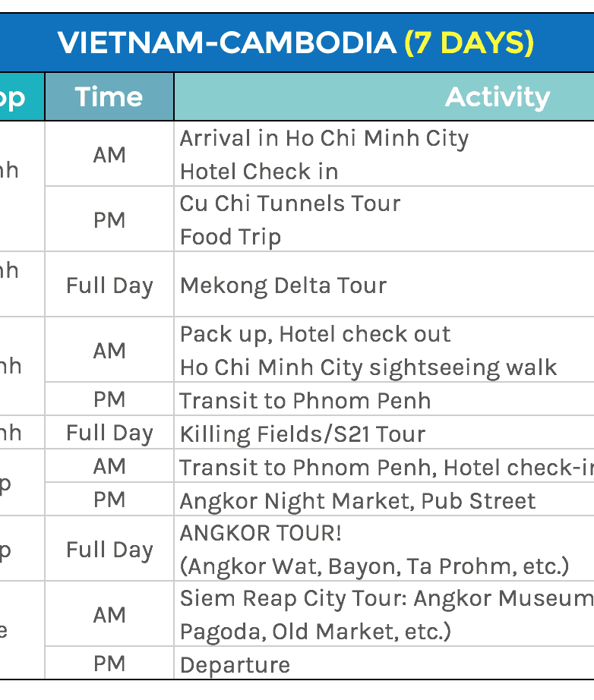Select the Activity column header
This screenshot has width=594, height=700.
click(x=497, y=96)
